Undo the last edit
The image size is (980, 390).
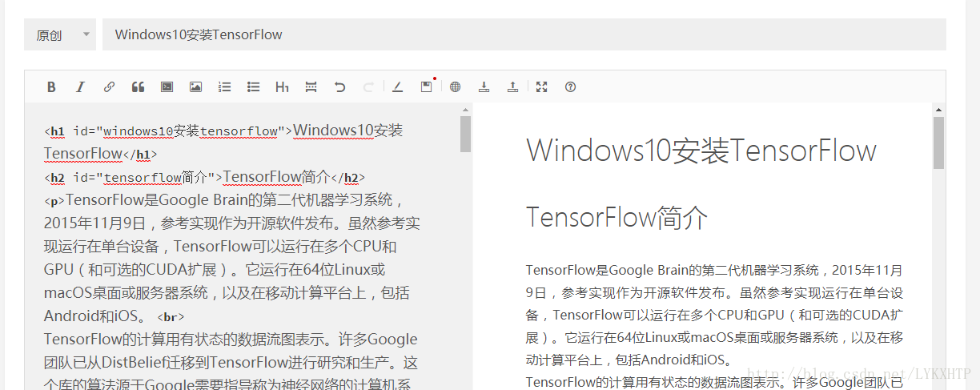(339, 87)
